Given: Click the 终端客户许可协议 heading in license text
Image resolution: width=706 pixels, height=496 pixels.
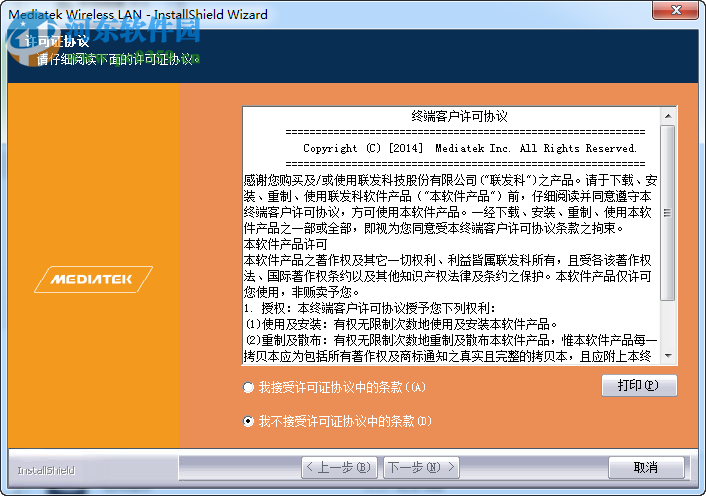Looking at the screenshot, I should tap(459, 117).
